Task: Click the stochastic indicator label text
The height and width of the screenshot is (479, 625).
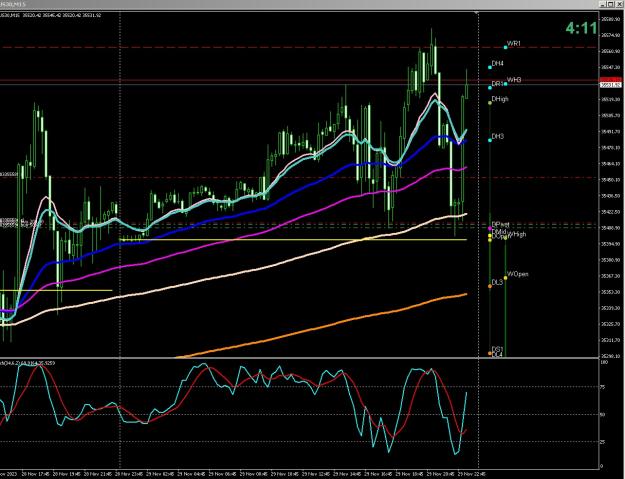Action: [x=28, y=363]
